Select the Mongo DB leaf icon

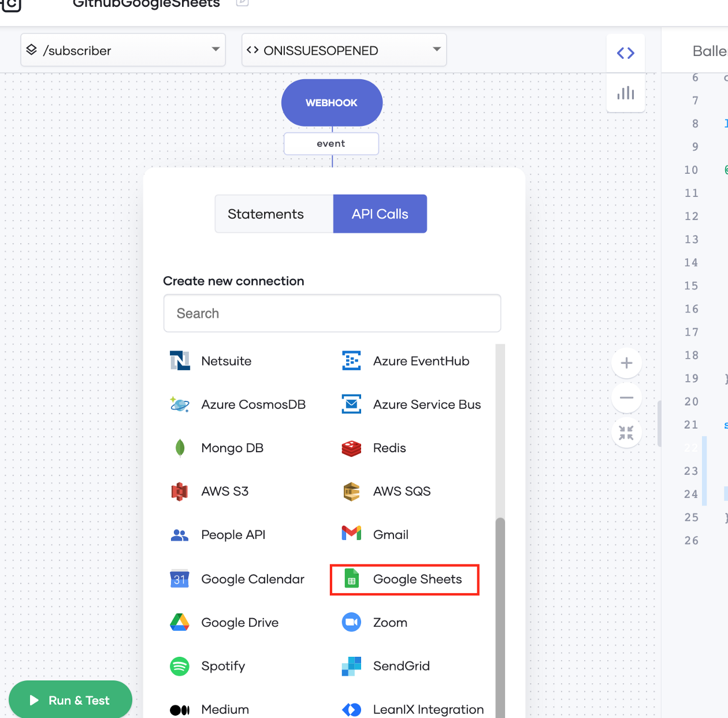[180, 448]
